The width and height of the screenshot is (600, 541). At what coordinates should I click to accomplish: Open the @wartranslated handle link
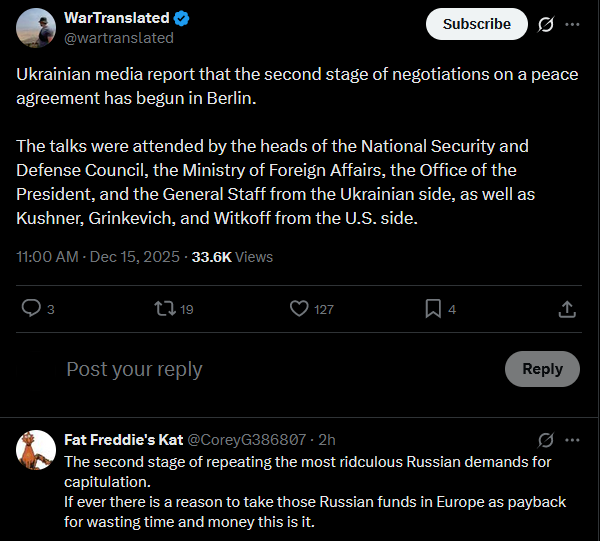click(x=118, y=38)
